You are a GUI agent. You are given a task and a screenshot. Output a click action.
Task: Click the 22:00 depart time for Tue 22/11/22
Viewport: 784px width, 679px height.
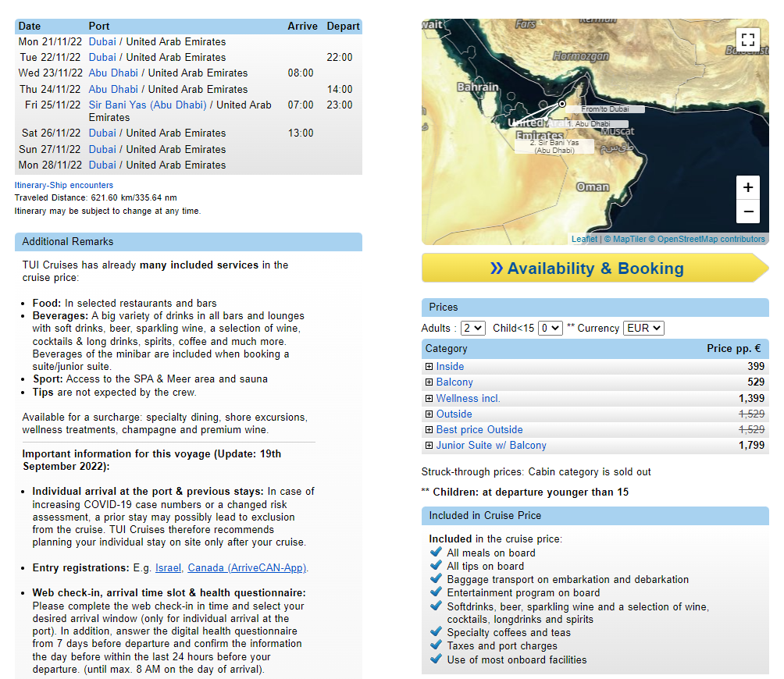[x=340, y=58]
